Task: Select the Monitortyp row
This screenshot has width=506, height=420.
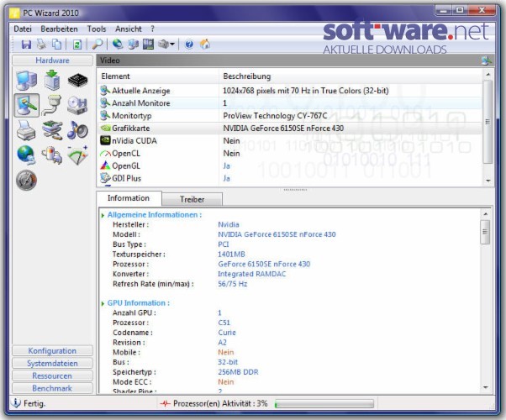Action: (289, 116)
